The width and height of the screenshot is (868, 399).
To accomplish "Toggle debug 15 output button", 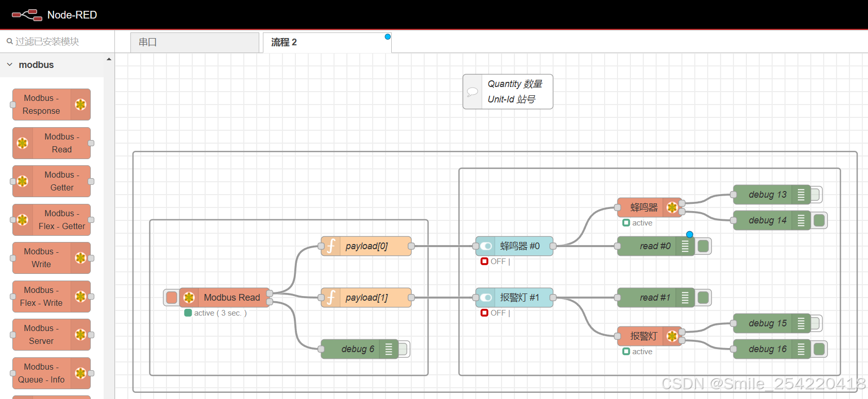I will click(x=815, y=323).
